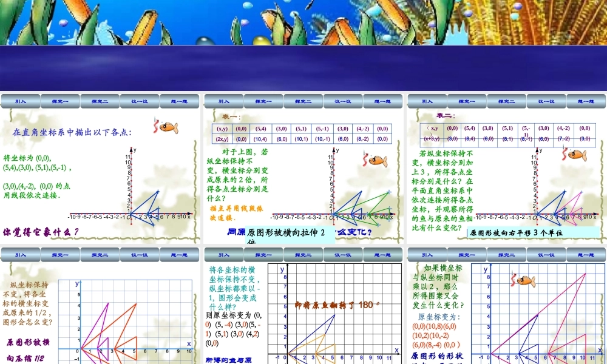Click 议一议 button on the 表一 slide
The height and width of the screenshot is (364, 607).
coord(343,101)
